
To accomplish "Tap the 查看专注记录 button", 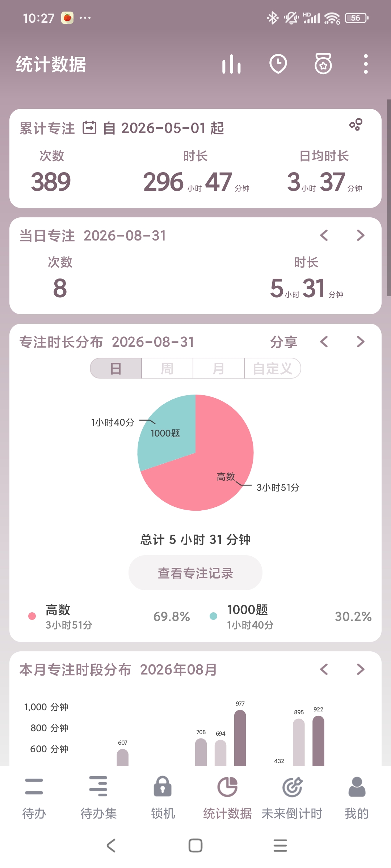I will pyautogui.click(x=195, y=573).
